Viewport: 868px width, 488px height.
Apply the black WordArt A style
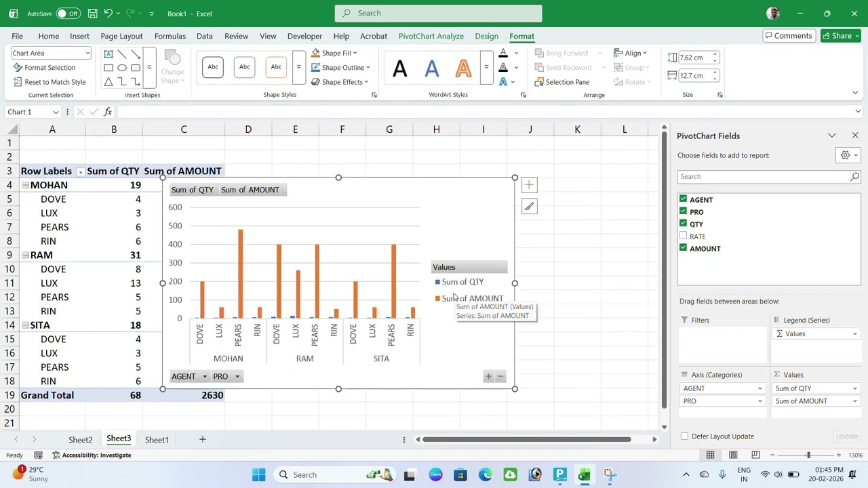tap(400, 67)
